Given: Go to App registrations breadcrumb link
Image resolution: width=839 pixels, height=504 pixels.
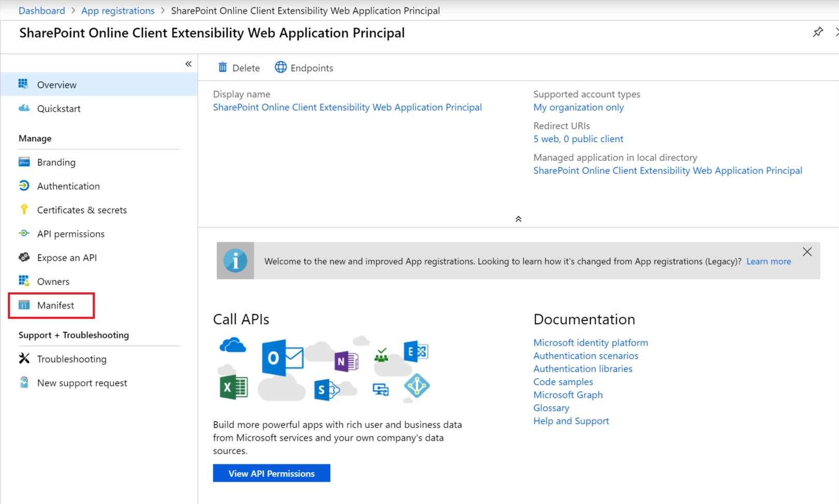Looking at the screenshot, I should [117, 10].
